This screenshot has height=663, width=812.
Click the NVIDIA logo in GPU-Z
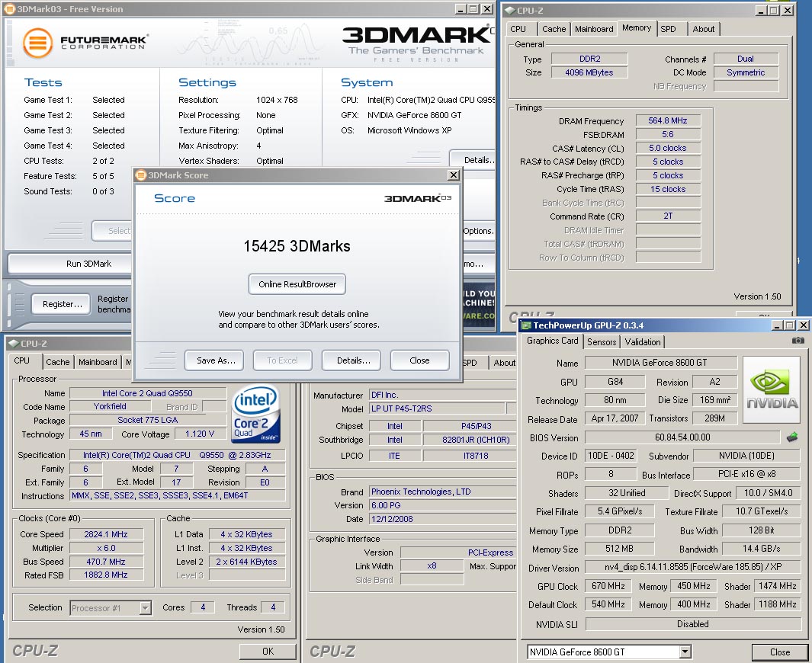pos(772,389)
